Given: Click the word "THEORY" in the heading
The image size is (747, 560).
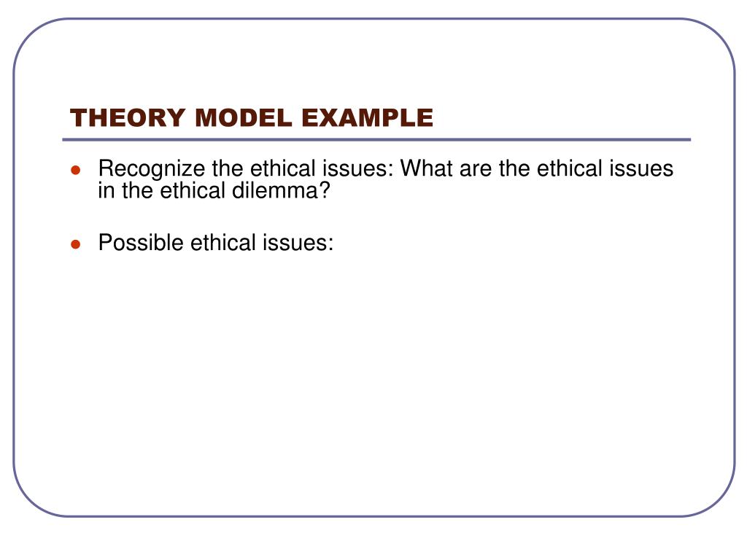Looking at the screenshot, I should [127, 117].
